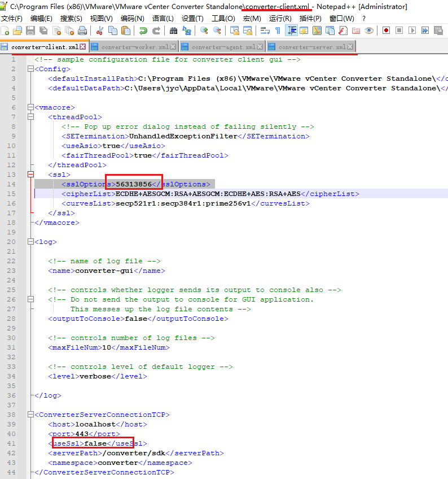Collapse the log fold marker

(x=30, y=242)
